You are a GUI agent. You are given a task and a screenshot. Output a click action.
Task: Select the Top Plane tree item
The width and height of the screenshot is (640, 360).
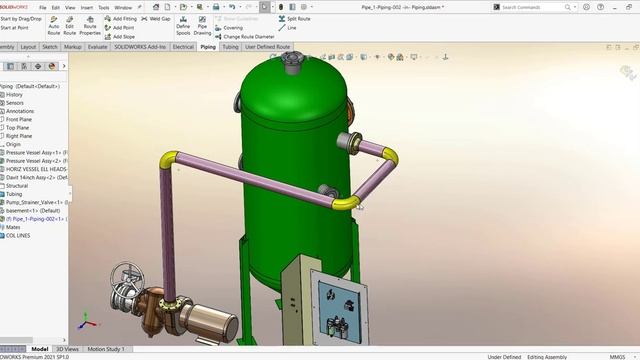click(x=17, y=128)
